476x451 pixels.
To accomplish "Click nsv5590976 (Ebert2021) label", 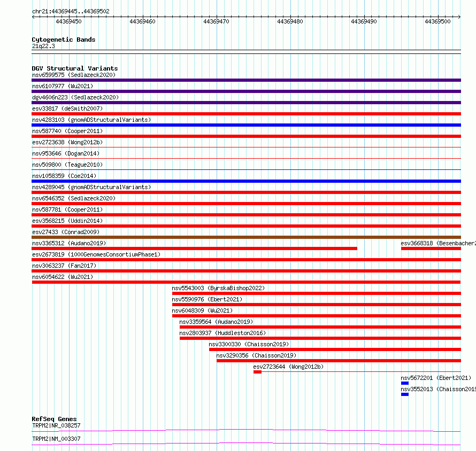I will pyautogui.click(x=207, y=299).
